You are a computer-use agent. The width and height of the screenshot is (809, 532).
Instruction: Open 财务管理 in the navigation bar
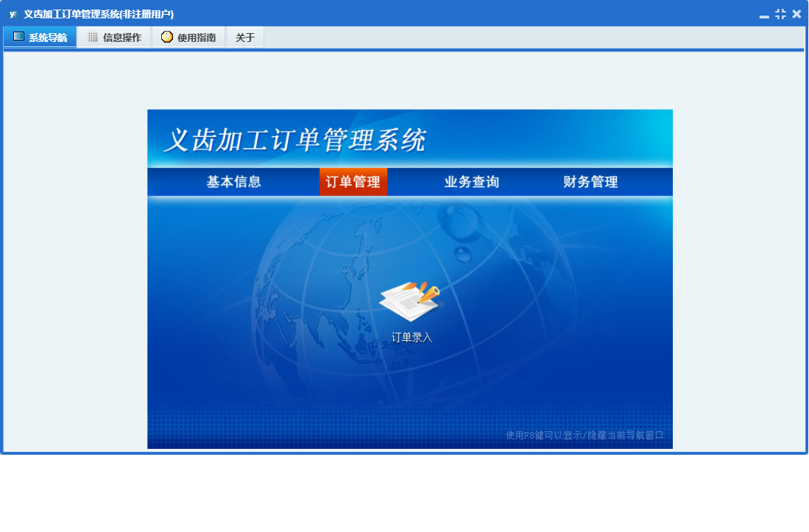pyautogui.click(x=590, y=182)
